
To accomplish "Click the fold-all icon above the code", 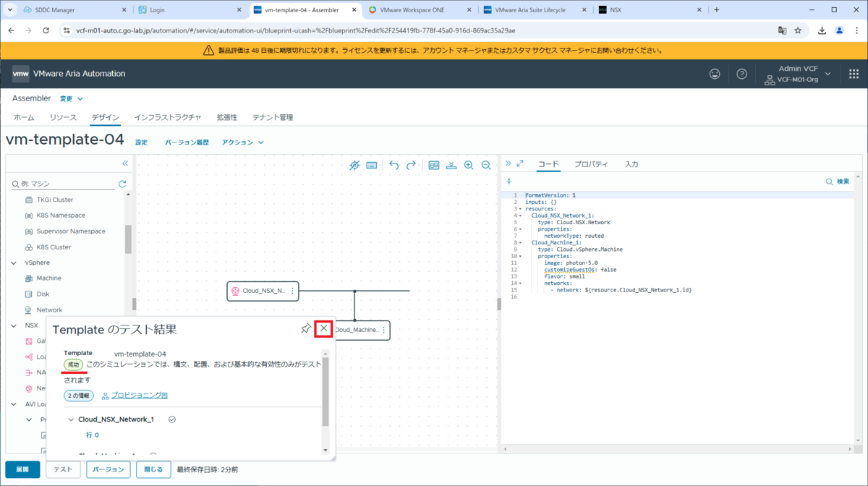I will coord(509,182).
